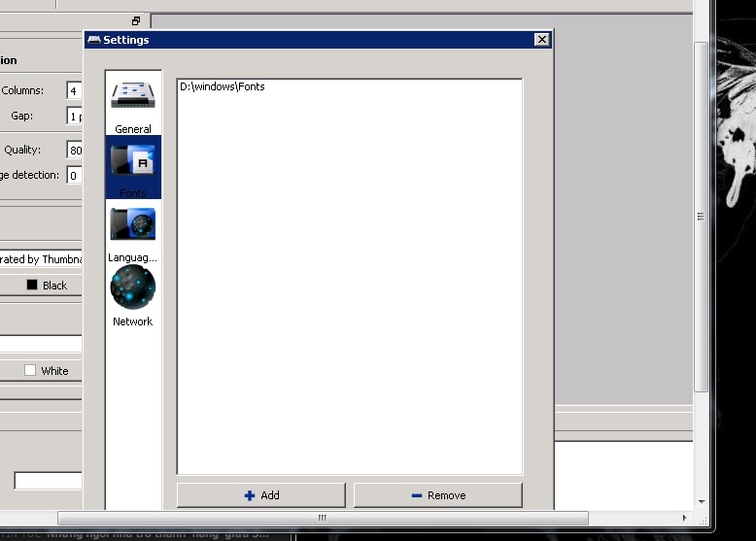Click the Columns value field
Image resolution: width=756 pixels, height=541 pixels.
pyautogui.click(x=74, y=90)
